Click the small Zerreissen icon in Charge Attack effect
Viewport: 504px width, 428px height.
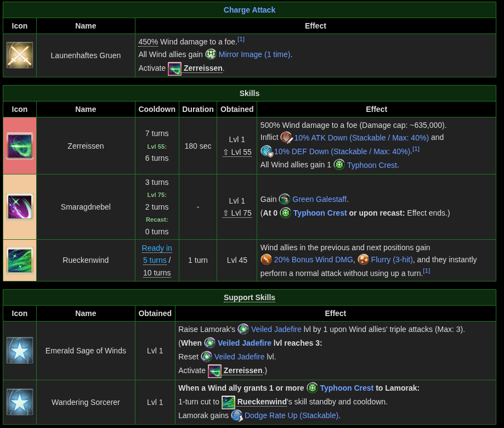(x=174, y=69)
